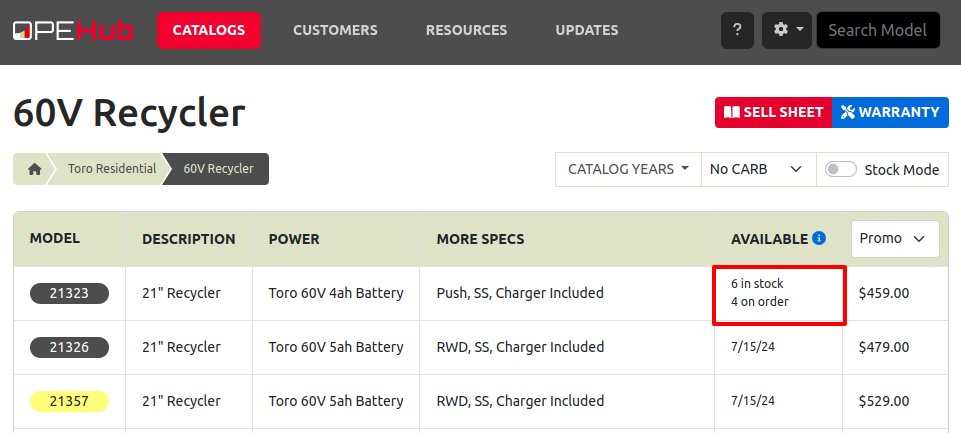
Task: Click 7/15/24 date in 21326 row
Action: [753, 347]
